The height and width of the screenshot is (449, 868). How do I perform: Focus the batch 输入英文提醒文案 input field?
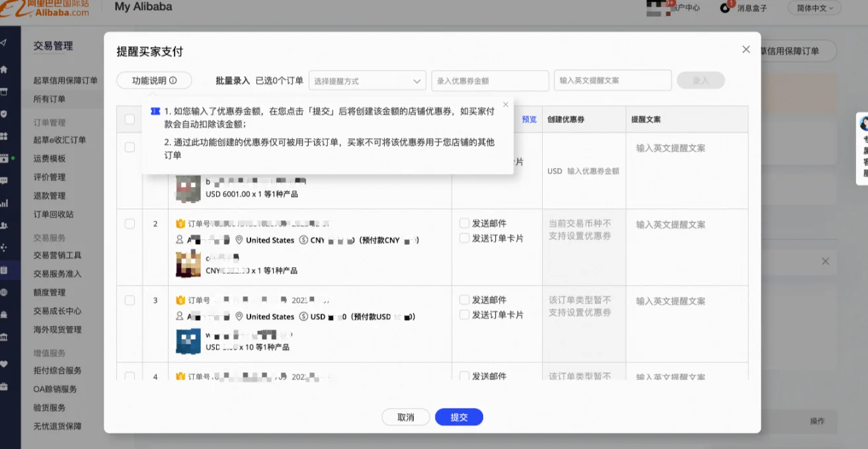click(x=613, y=81)
